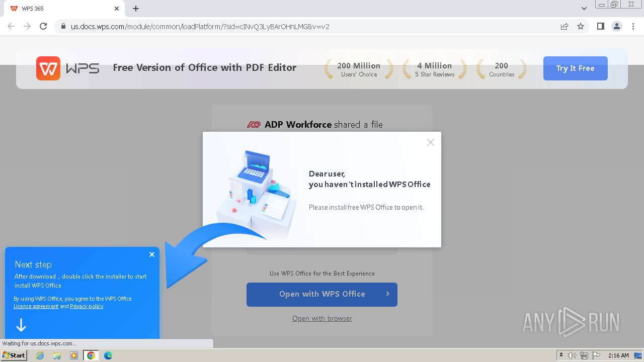Click the taskbar clock showing 2:16 AM
The height and width of the screenshot is (362, 644).
pyautogui.click(x=618, y=355)
